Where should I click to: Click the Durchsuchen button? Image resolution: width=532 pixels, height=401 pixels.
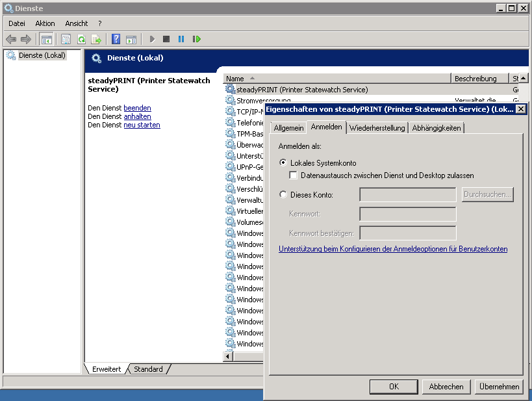coord(488,194)
